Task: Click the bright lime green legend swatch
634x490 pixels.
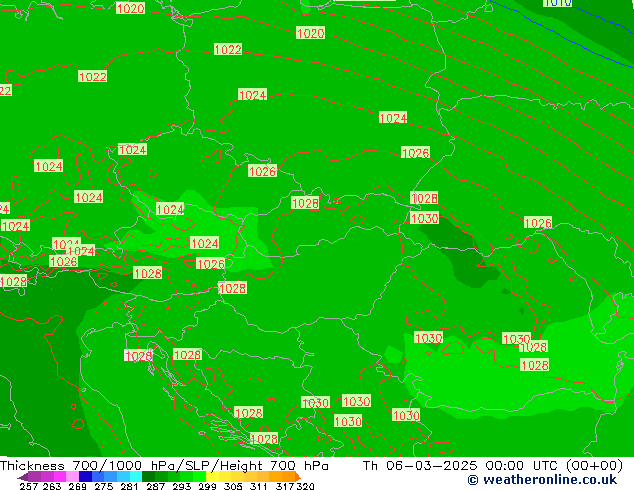Action: click(199, 477)
